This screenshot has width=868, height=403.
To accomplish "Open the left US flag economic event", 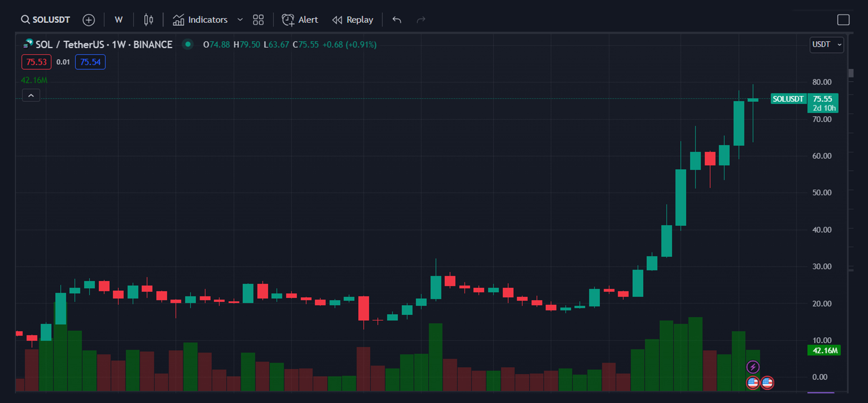I will [x=753, y=383].
